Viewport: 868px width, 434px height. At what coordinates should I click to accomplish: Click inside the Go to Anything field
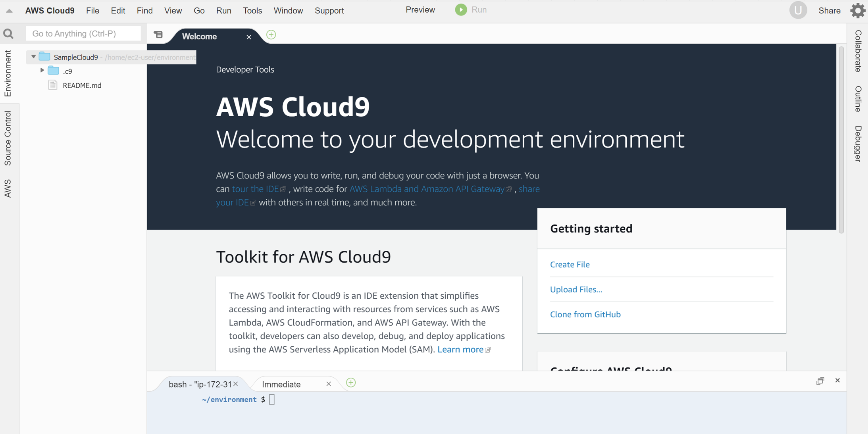click(x=83, y=33)
